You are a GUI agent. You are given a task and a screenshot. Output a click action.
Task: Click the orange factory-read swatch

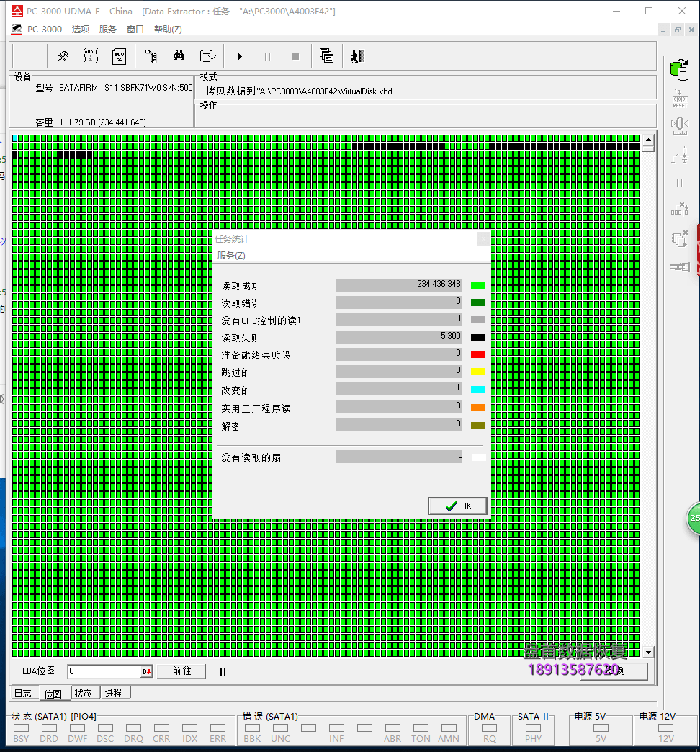coord(478,408)
